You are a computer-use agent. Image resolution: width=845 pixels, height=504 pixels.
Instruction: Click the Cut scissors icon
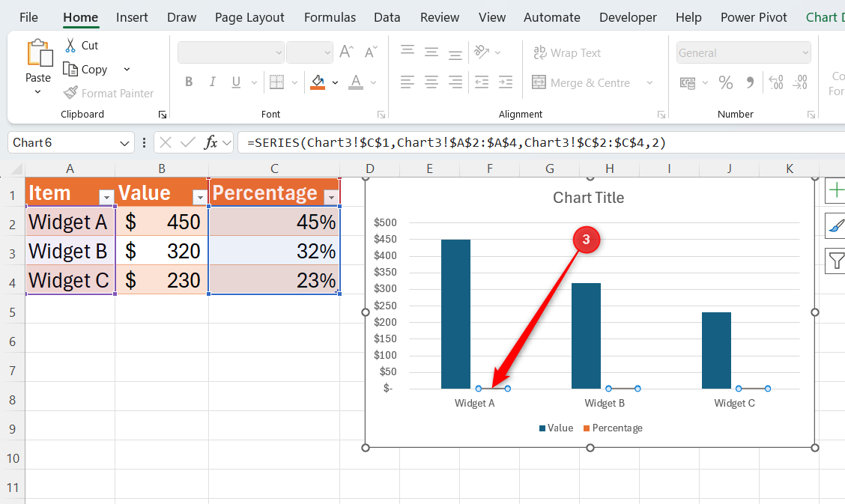click(70, 45)
